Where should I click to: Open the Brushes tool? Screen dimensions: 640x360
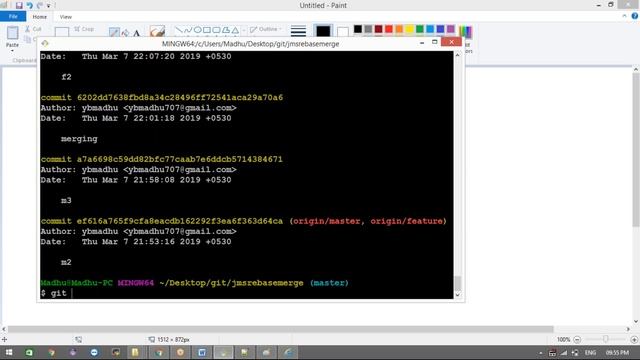click(x=157, y=31)
